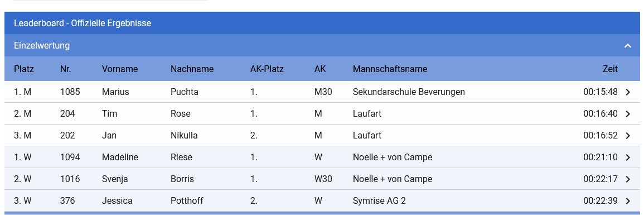
Task: Click team name Symrise AG 2
Action: point(379,200)
